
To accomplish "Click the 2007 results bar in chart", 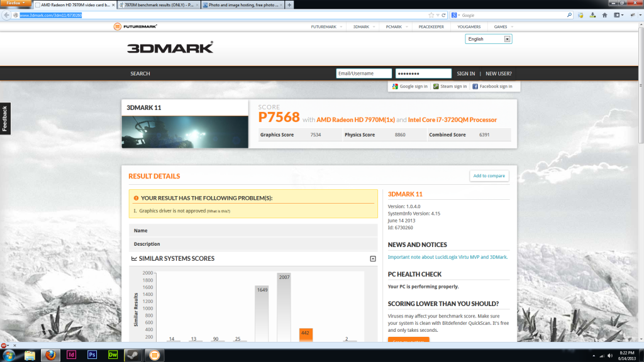I will click(284, 307).
